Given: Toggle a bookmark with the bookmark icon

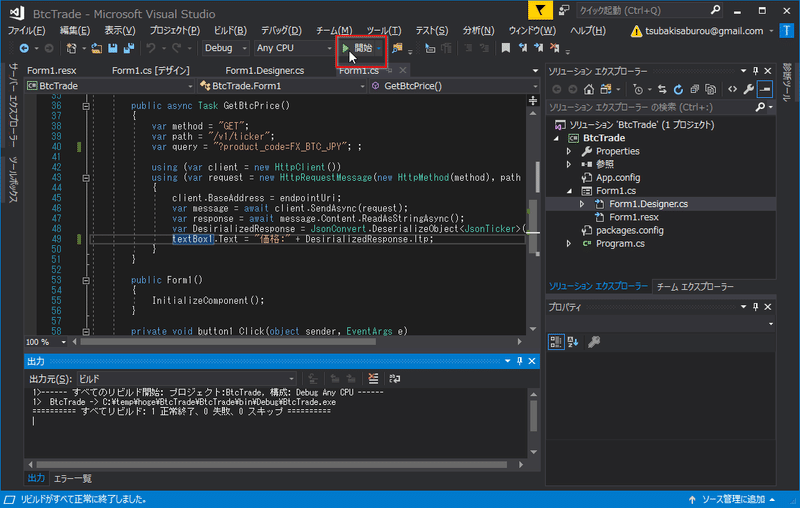Looking at the screenshot, I should click(505, 48).
